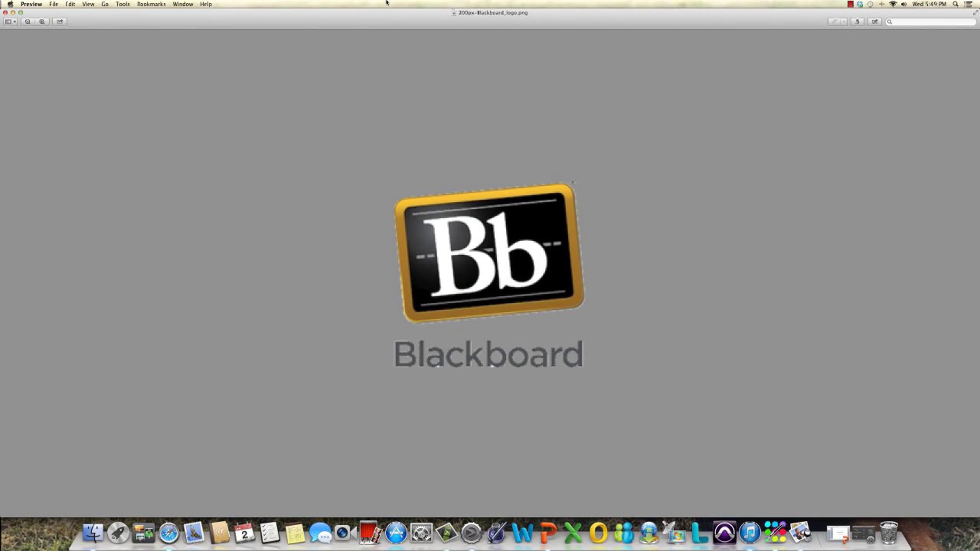Launch Microsoft Excel from the Dock
980x551 pixels.
tap(573, 533)
